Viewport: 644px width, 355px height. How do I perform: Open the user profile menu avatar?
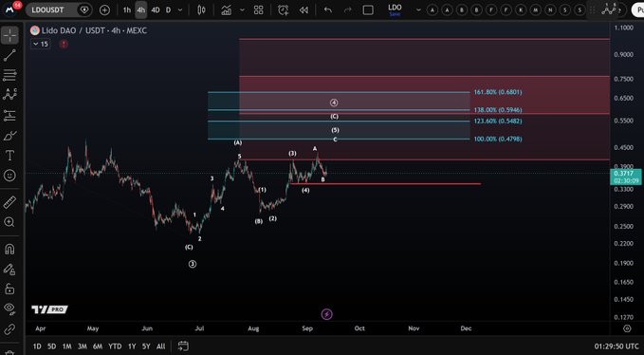9,9
